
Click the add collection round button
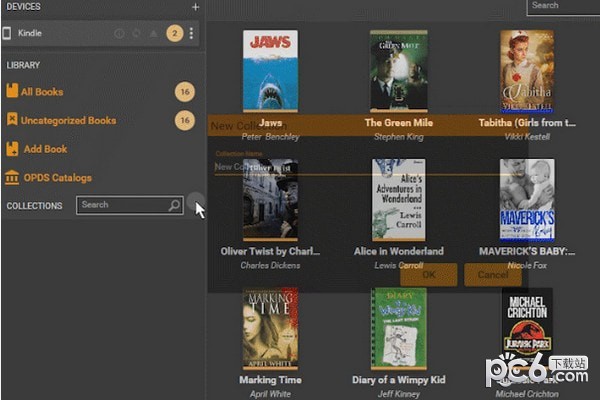196,200
